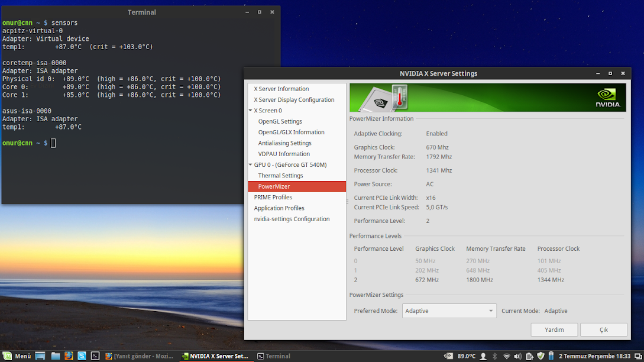Click the 1800 MHz cell in performance table
This screenshot has height=362, width=644.
pyautogui.click(x=479, y=280)
